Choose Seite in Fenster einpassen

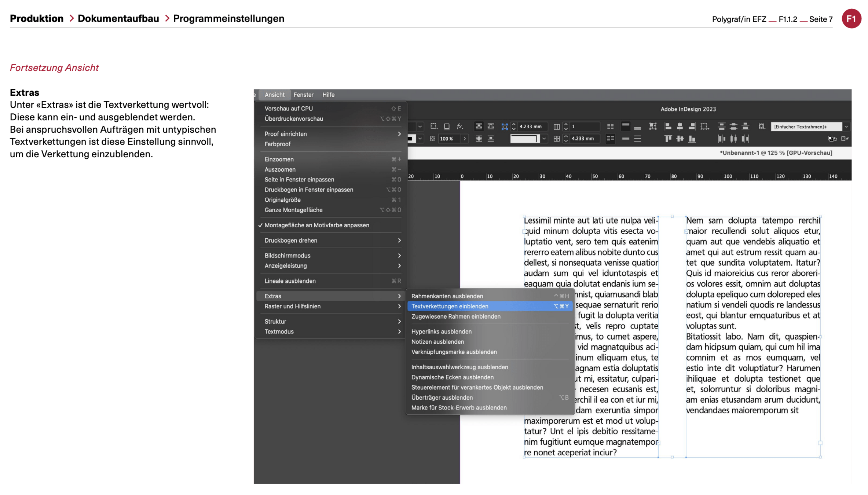click(299, 180)
